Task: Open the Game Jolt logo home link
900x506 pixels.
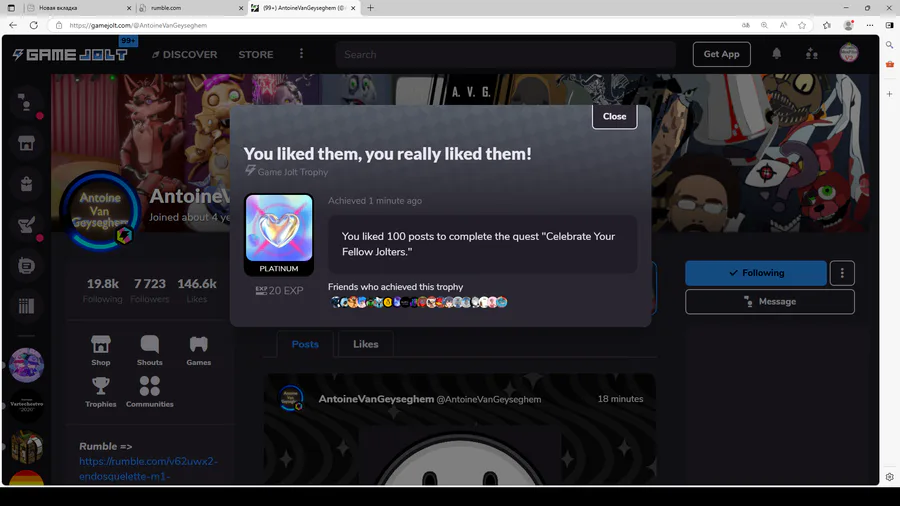Action: [70, 55]
